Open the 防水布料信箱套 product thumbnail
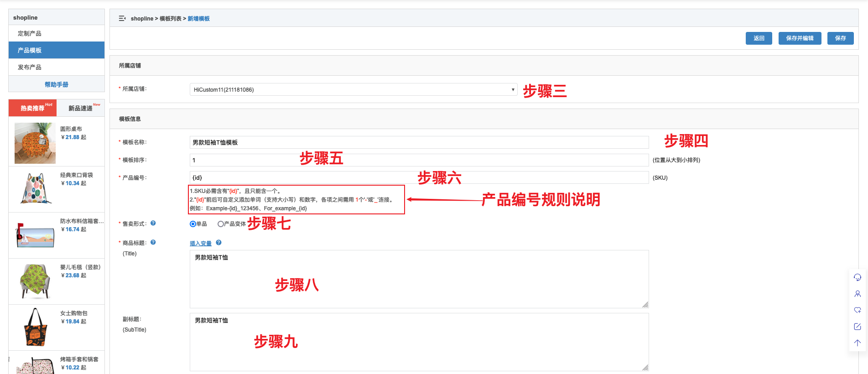Viewport: 868px width, 374px height. 35,235
